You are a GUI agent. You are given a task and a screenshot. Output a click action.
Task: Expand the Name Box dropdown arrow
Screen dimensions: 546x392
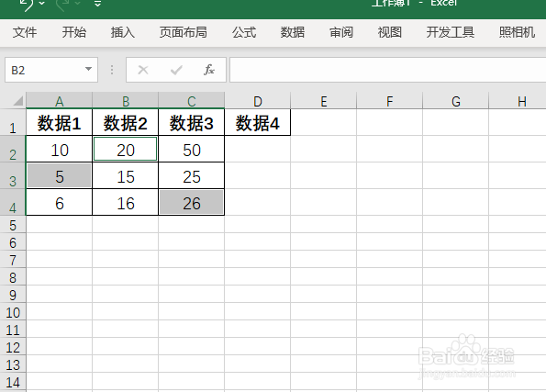[x=89, y=70]
